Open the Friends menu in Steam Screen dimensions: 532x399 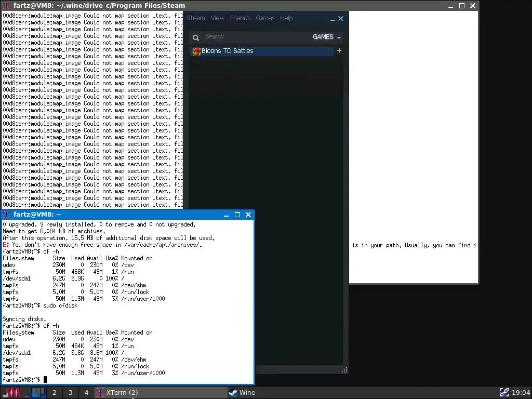tap(240, 18)
